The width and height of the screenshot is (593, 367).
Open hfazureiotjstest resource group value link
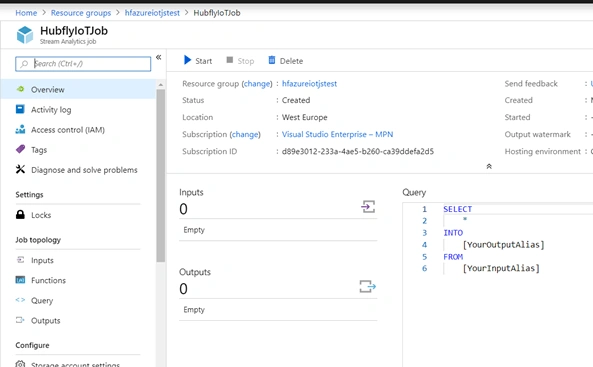(x=309, y=84)
